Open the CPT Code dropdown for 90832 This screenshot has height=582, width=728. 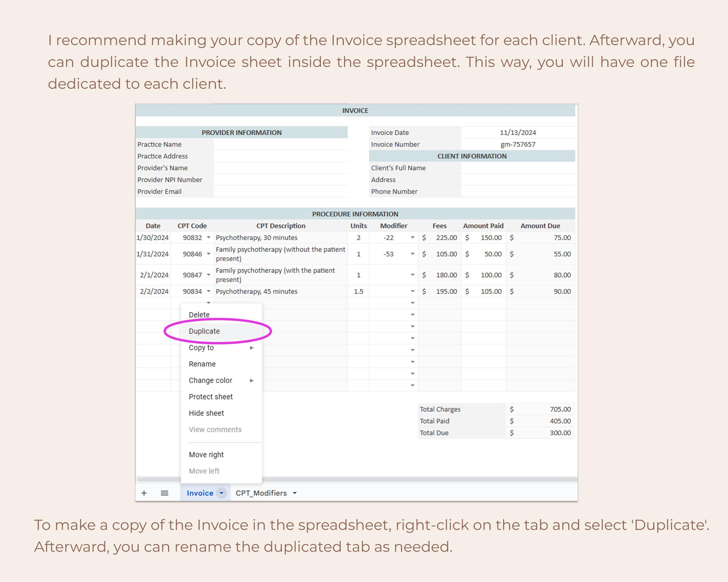pyautogui.click(x=209, y=237)
